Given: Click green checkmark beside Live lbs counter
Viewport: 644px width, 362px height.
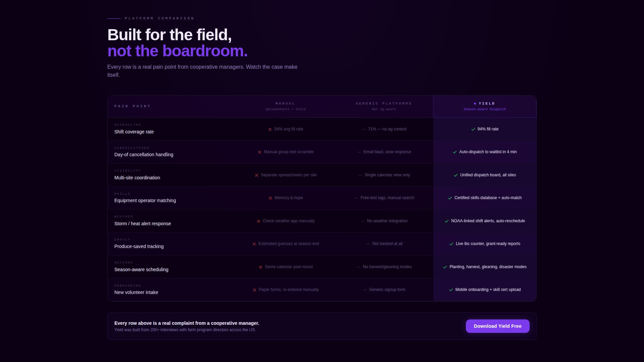Looking at the screenshot, I should tap(451, 244).
